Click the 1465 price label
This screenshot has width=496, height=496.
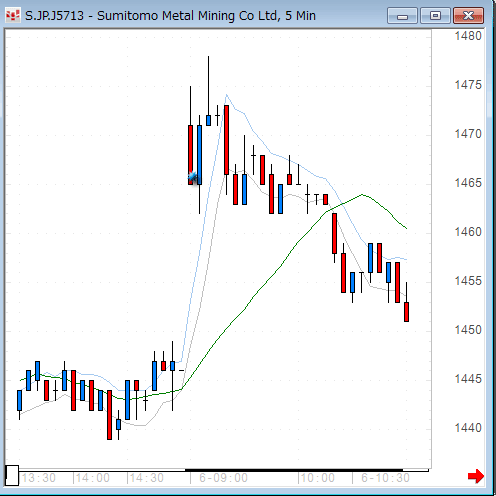[468, 183]
